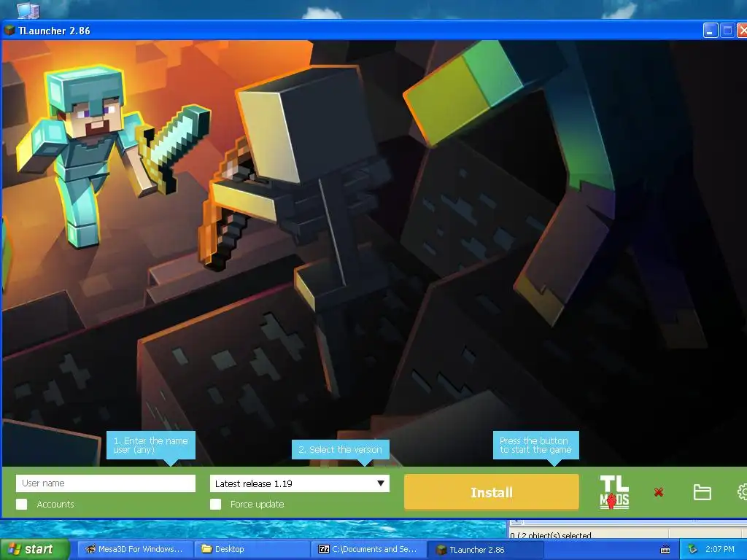
Task: Click the 'Select the version' hint
Action: pos(340,449)
